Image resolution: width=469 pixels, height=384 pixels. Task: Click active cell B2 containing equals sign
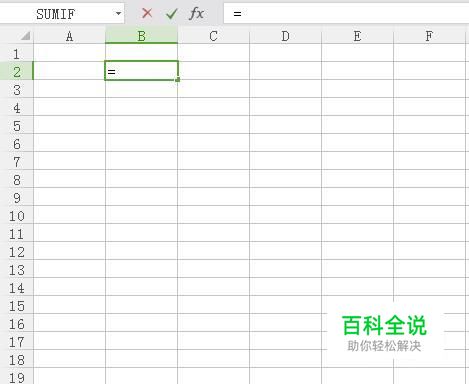141,71
